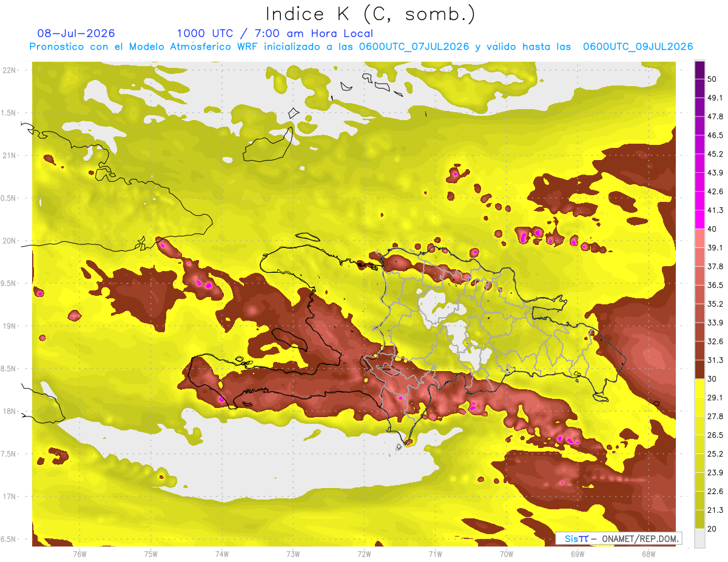Screen dimensions: 728x562
Task: Click the colorbar value "33.9"
Action: click(x=715, y=323)
